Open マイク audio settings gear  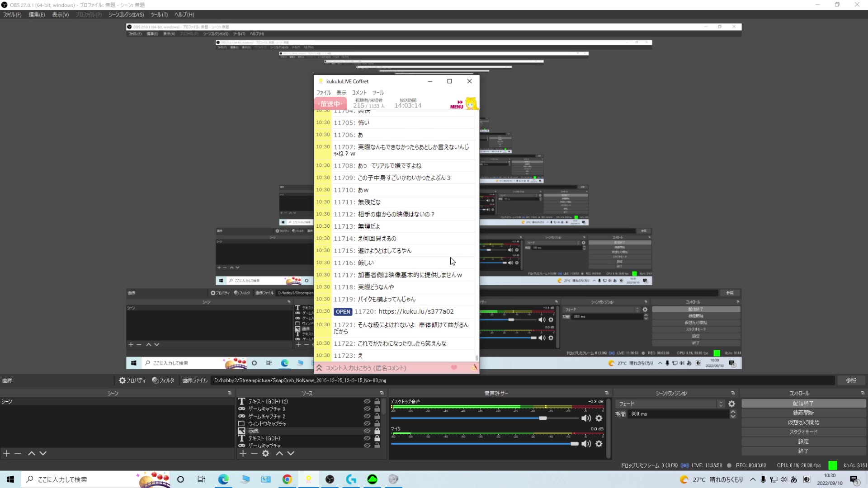click(599, 444)
